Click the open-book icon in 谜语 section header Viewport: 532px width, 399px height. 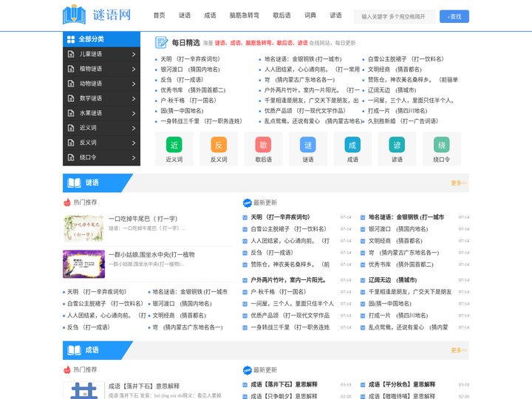pyautogui.click(x=74, y=183)
